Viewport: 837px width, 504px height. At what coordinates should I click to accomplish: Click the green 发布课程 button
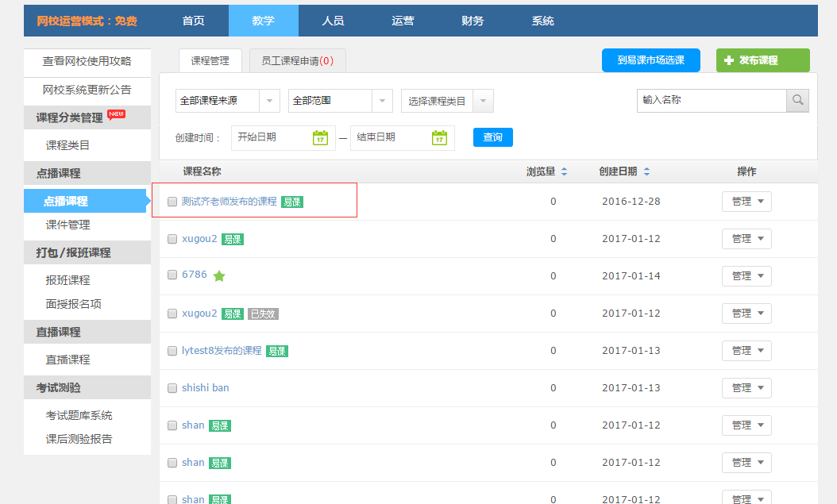point(762,60)
